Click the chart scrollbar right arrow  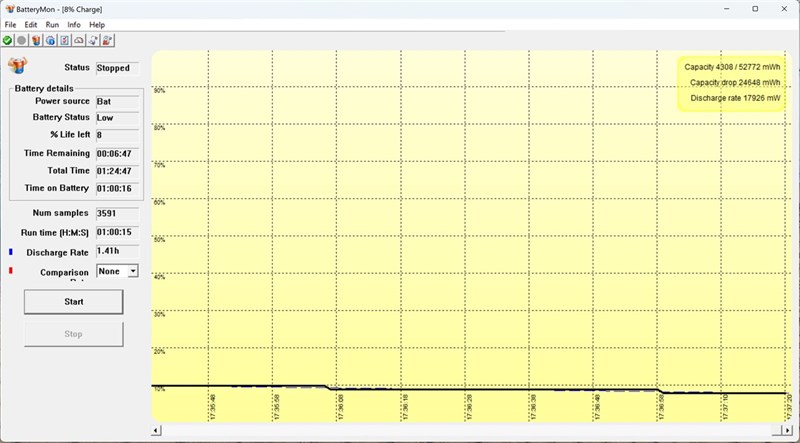787,430
